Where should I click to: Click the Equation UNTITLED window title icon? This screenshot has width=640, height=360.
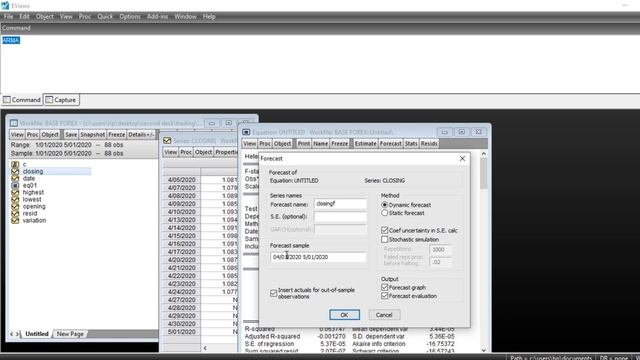(246, 132)
